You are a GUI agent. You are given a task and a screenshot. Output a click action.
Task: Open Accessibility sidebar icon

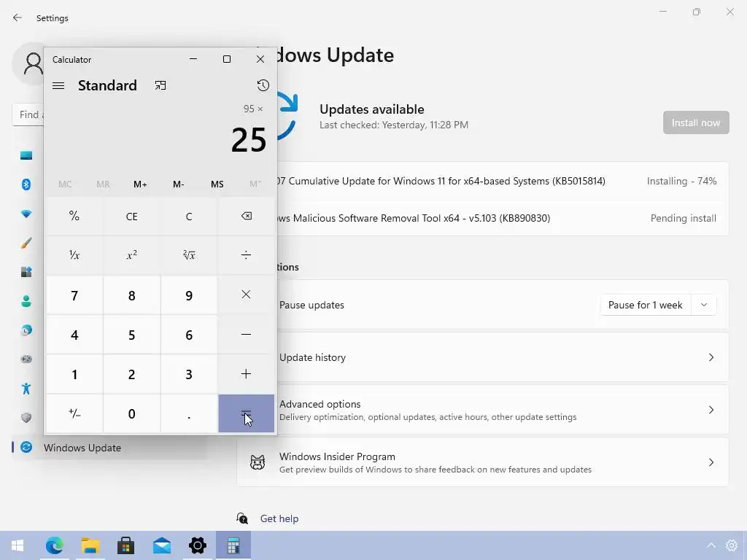tap(26, 389)
